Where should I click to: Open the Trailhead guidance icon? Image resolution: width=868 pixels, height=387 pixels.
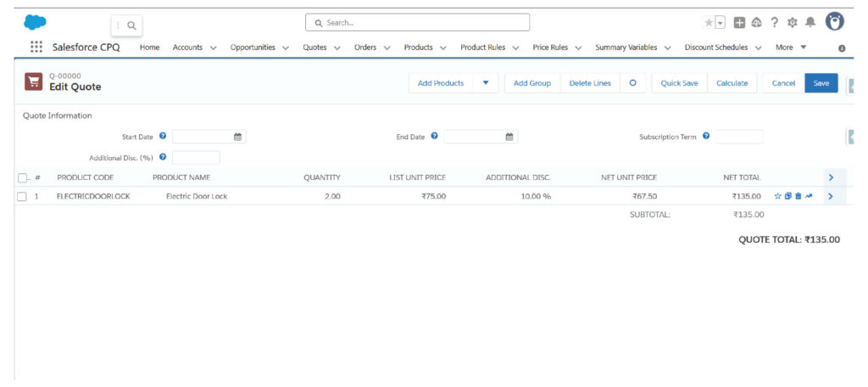(757, 23)
